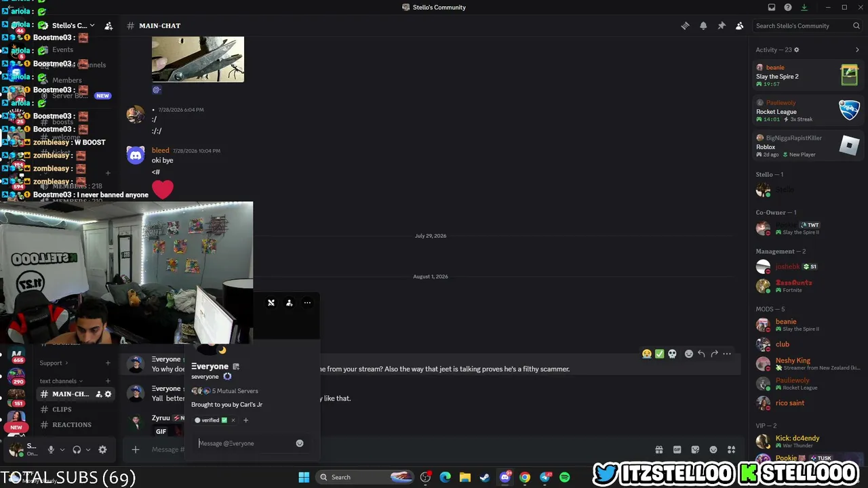Forward the hovered message
Image resolution: width=868 pixels, height=488 pixels.
[714, 354]
